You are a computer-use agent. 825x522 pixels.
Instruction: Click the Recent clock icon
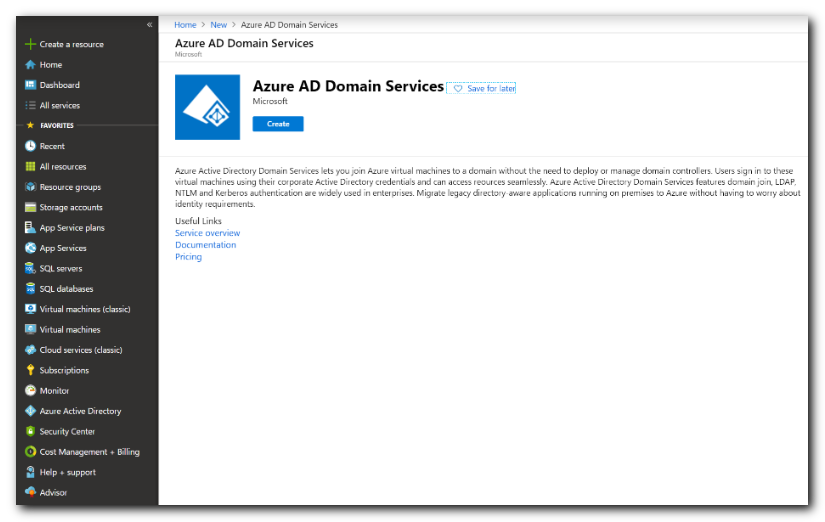click(x=31, y=146)
